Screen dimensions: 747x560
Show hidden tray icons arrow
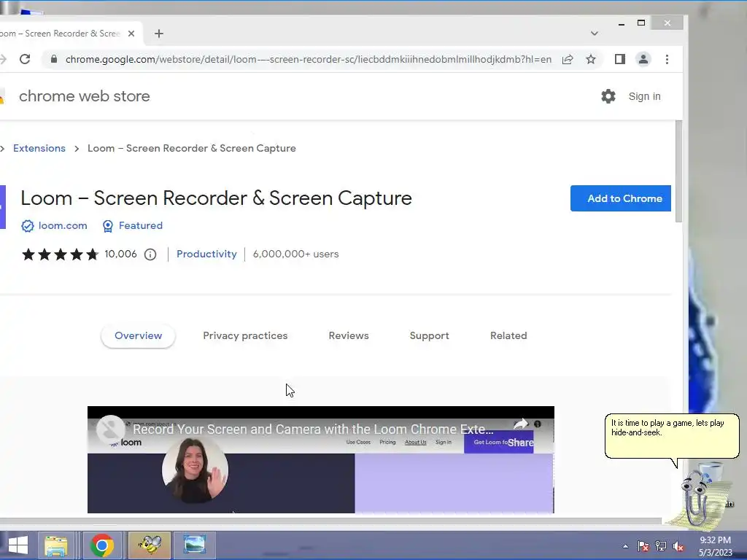tap(625, 546)
